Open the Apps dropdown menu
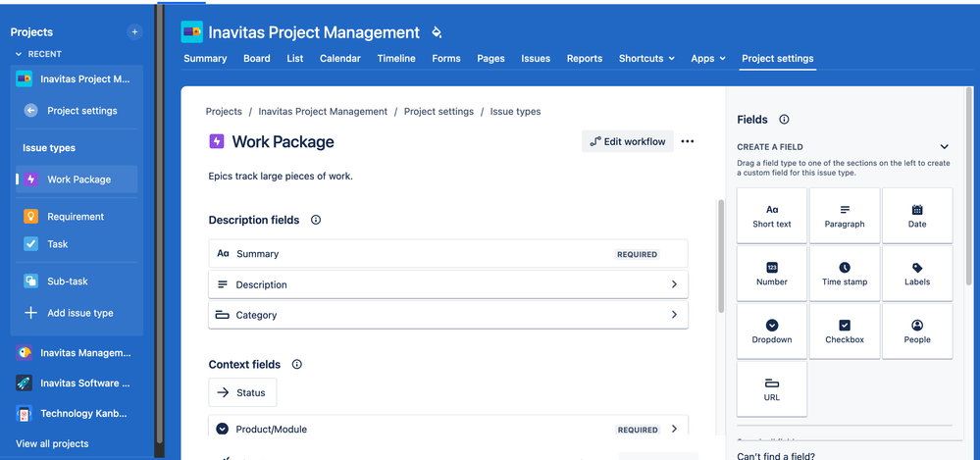Image resolution: width=980 pixels, height=460 pixels. tap(708, 58)
